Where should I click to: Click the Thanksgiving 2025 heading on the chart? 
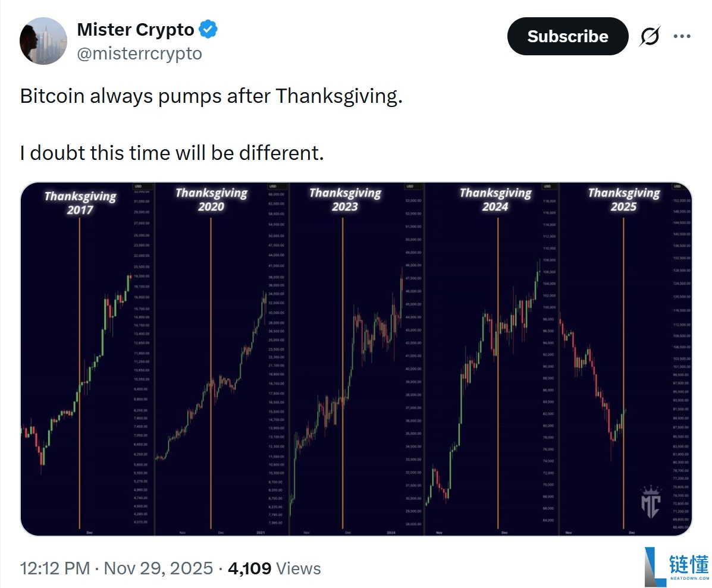624,200
